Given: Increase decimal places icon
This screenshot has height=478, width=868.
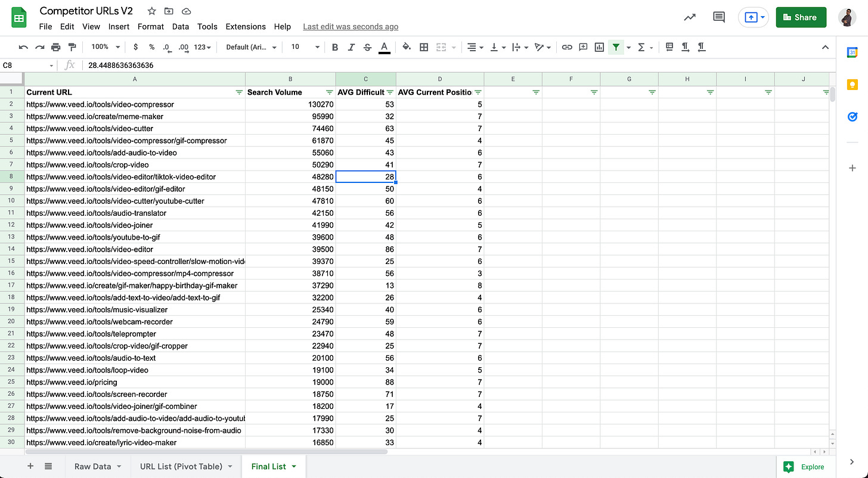Looking at the screenshot, I should (183, 47).
